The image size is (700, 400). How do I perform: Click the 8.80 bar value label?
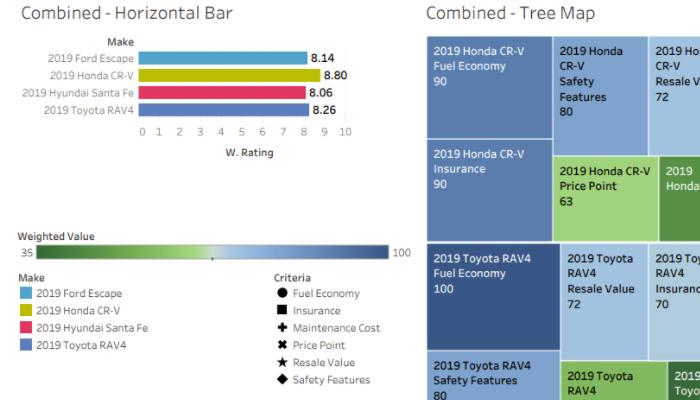point(336,75)
